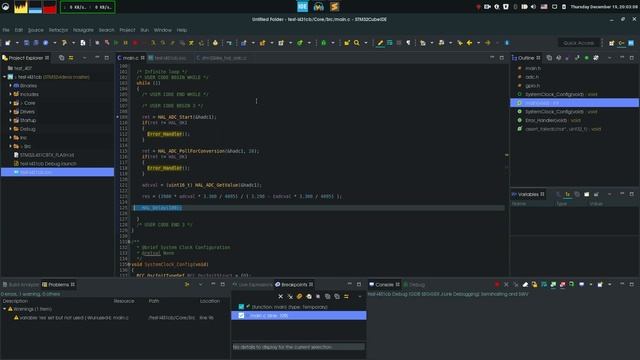Toggle the function main temporary breakpoint checkbox
Image resolution: width=640 pixels, height=360 pixels.
(241, 307)
